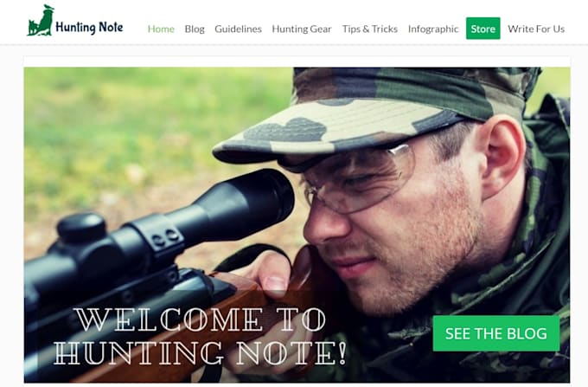Open the Guidelines page

pyautogui.click(x=238, y=29)
